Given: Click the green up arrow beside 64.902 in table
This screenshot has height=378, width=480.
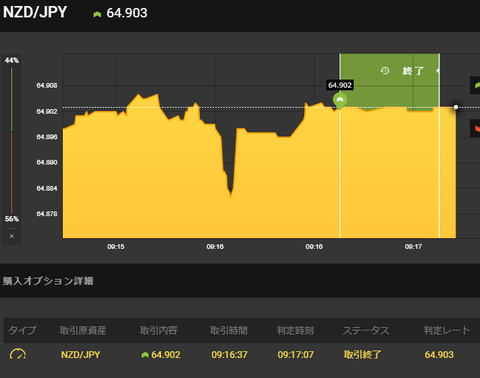Looking at the screenshot, I should pos(145,355).
